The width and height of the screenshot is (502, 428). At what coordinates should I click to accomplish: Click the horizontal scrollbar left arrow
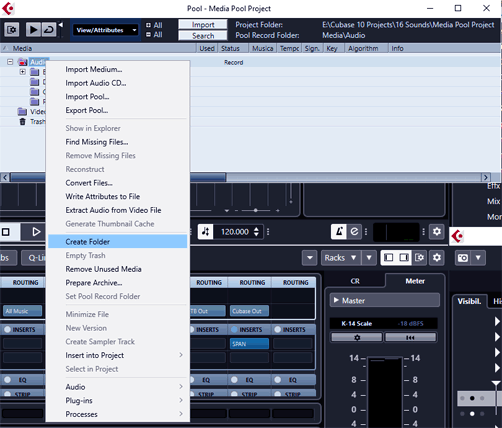(x=5, y=177)
